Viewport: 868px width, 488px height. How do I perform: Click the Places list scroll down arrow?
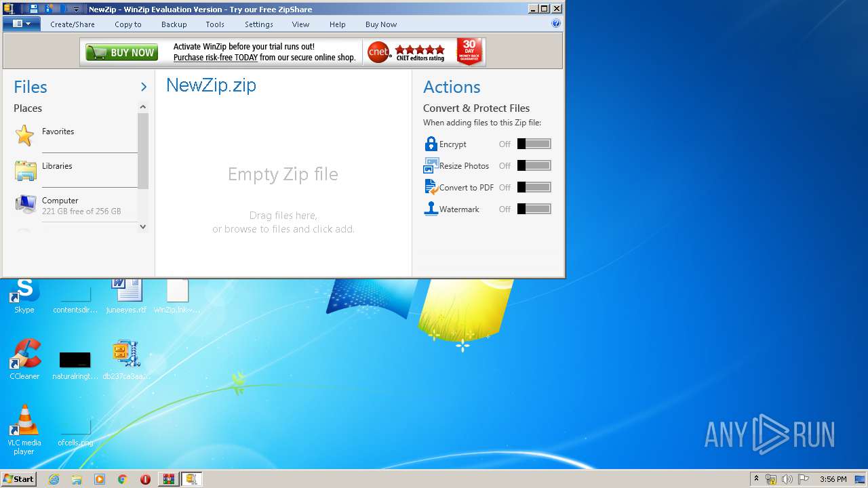(x=142, y=227)
